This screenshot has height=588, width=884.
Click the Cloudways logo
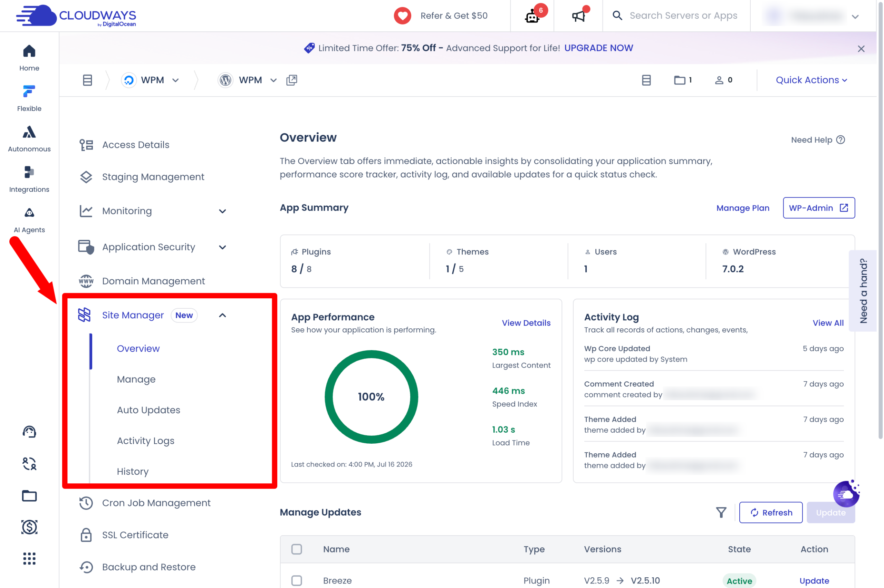tap(76, 16)
